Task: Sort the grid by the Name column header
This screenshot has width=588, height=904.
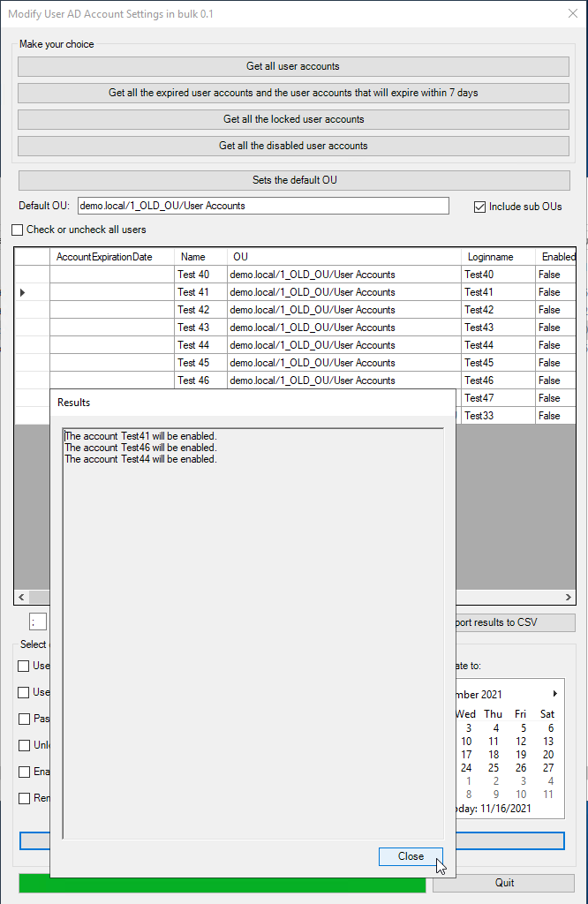Action: (x=200, y=257)
